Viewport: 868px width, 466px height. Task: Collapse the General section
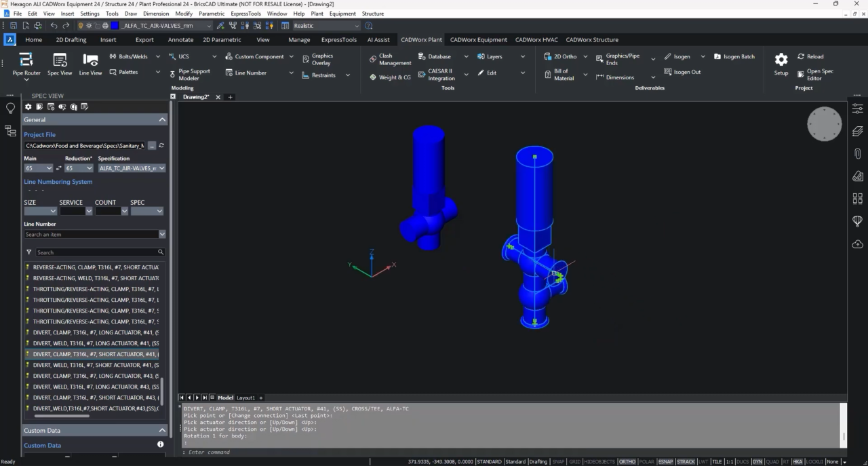[162, 119]
